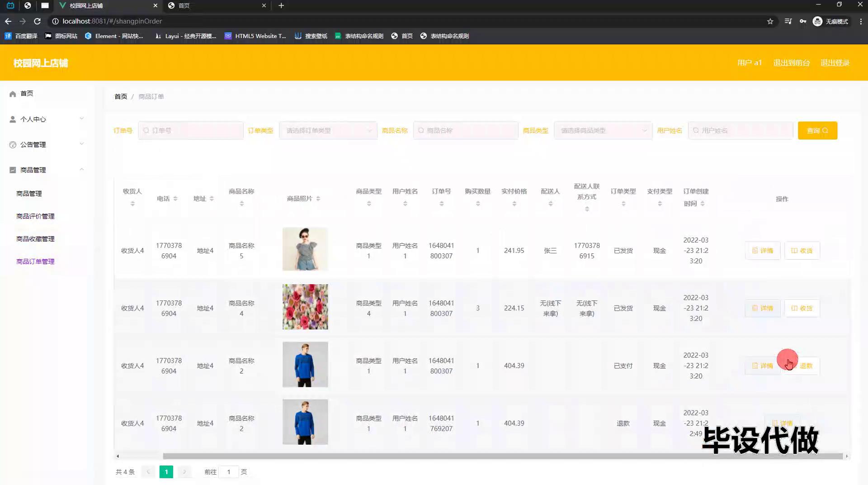Click 退出登录 in the header
This screenshot has height=485, width=868.
[835, 63]
